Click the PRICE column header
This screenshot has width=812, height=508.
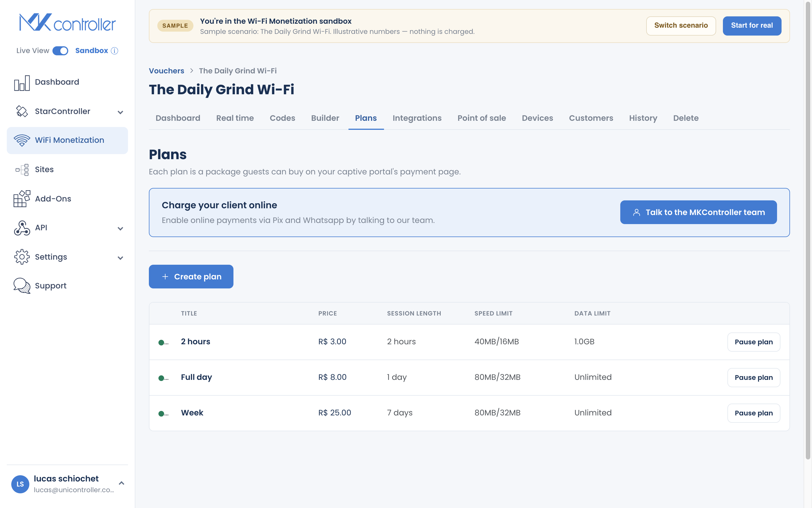click(328, 314)
